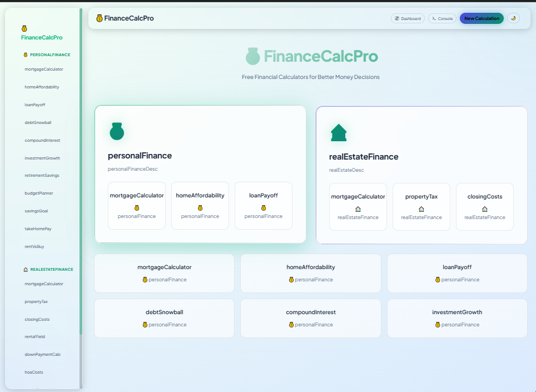Click the money bag icon in the loanPayoff tile
Image resolution: width=536 pixels, height=392 pixels.
pos(264,208)
